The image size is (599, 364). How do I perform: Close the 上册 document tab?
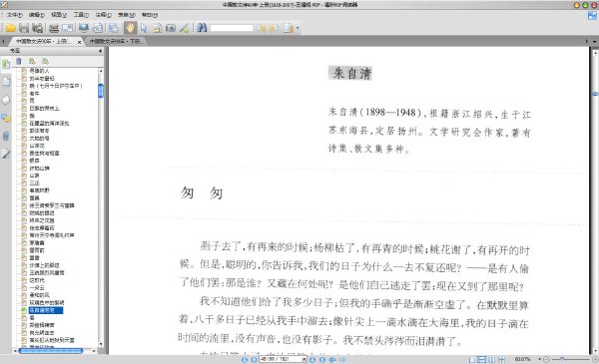click(80, 42)
